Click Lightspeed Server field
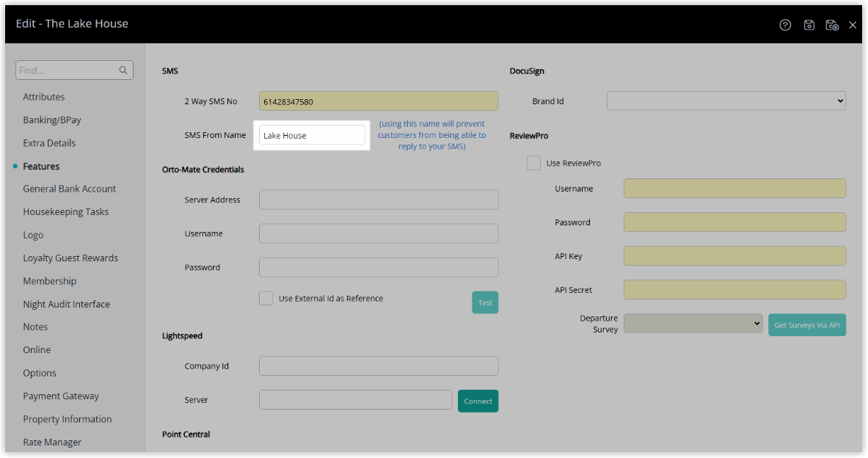The height and width of the screenshot is (458, 868). point(355,400)
